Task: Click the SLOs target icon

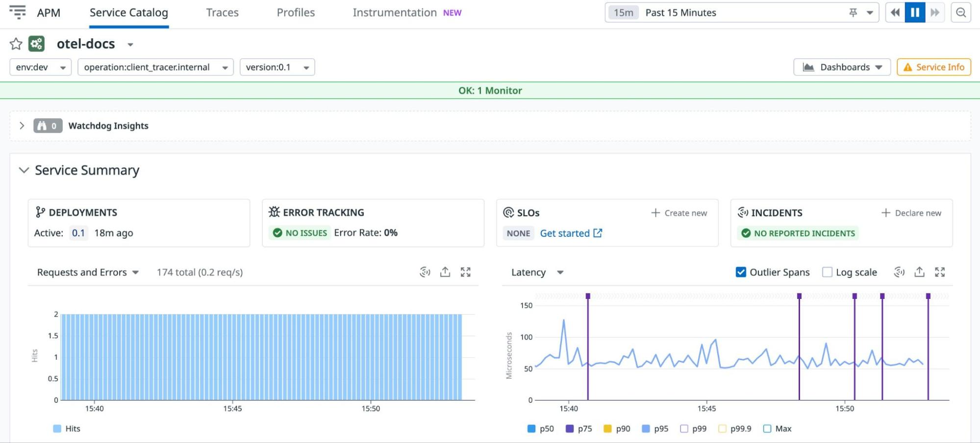Action: pos(508,213)
